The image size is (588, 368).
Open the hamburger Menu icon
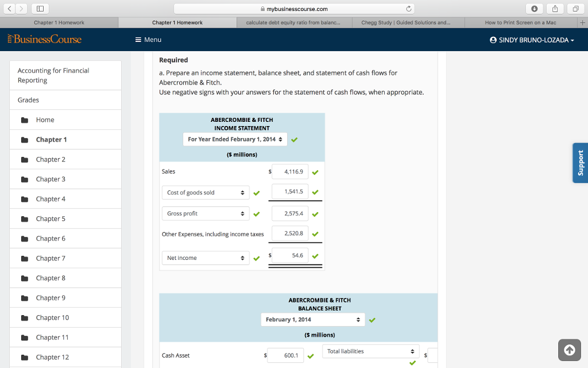click(138, 40)
